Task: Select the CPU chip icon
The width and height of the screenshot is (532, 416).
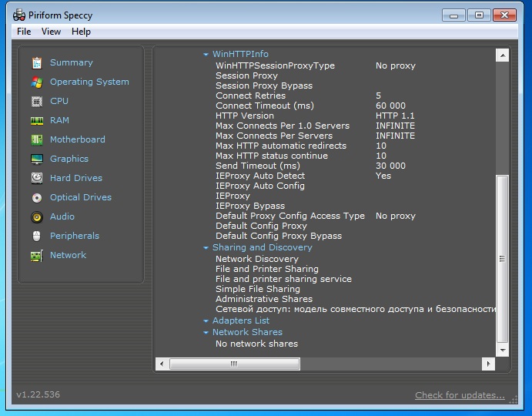Action: (36, 101)
